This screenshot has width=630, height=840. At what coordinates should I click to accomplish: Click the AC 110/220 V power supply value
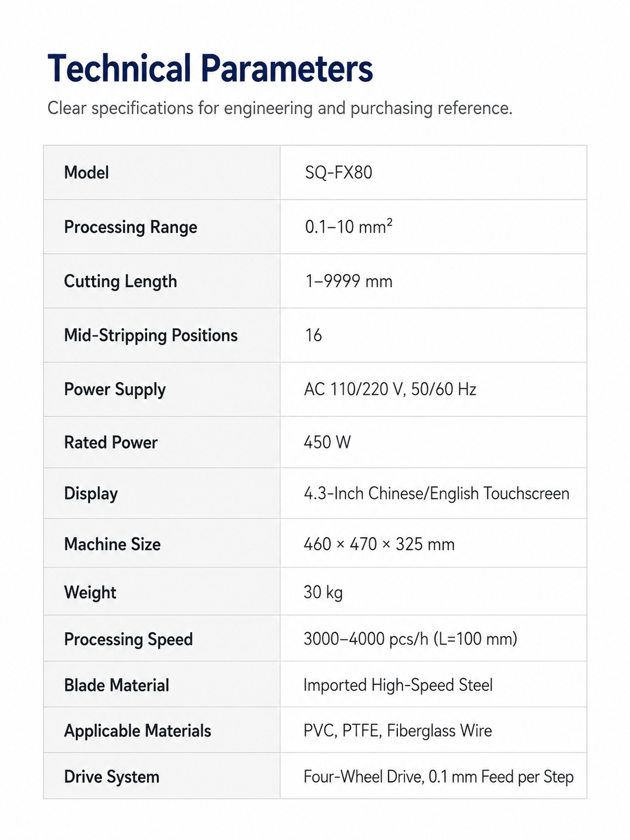(x=390, y=389)
